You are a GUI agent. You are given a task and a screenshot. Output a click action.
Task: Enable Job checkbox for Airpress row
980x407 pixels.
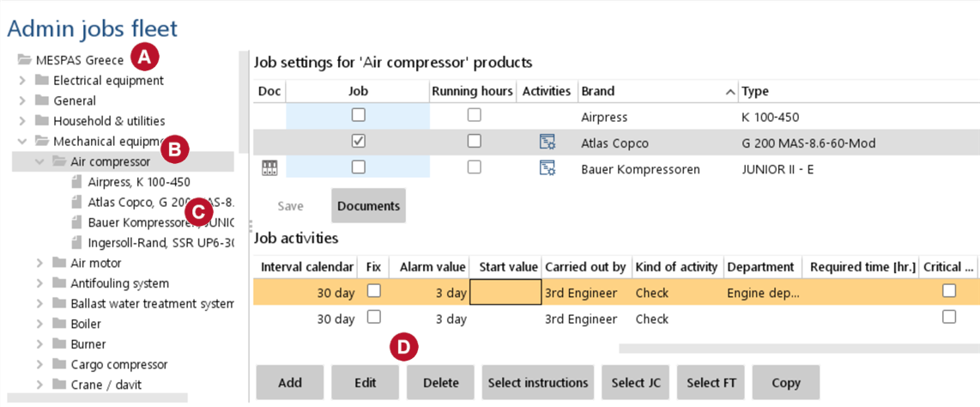(359, 115)
